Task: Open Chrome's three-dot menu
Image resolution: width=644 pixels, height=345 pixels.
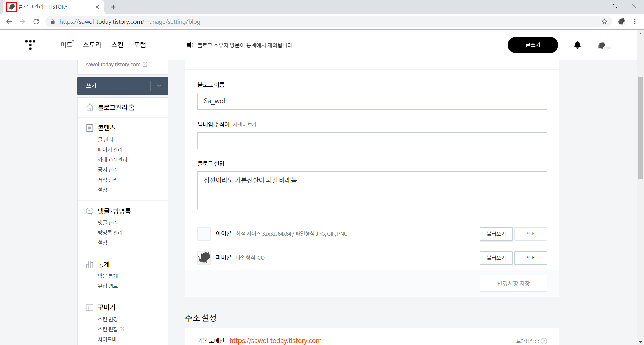Action: (635, 22)
